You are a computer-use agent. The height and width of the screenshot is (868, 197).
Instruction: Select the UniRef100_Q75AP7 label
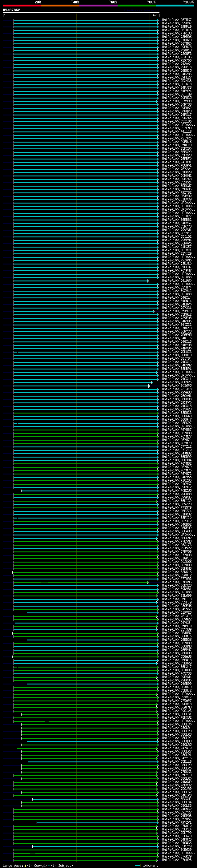pos(177,701)
